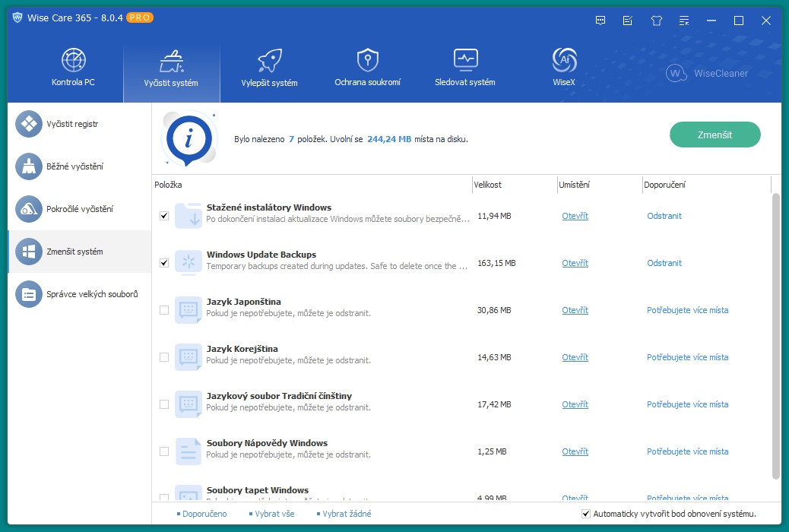Click the blue info bubble icon

pos(189,139)
